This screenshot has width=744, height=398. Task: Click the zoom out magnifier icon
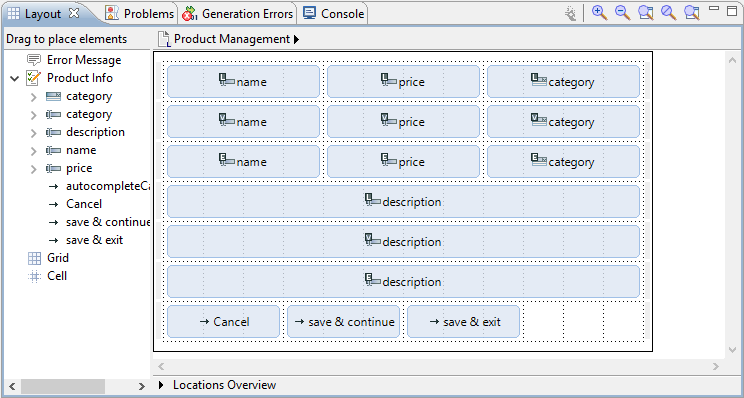tap(623, 13)
